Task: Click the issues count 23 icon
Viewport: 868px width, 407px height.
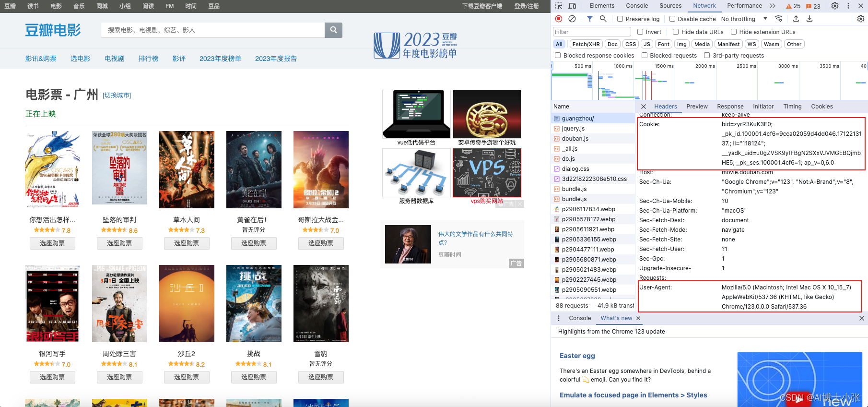Action: click(x=813, y=6)
